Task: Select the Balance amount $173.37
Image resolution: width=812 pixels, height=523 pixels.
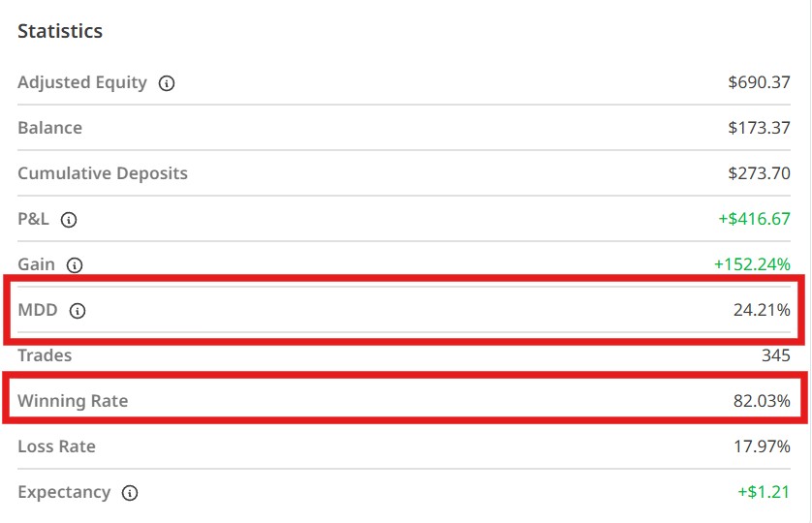Action: (759, 128)
